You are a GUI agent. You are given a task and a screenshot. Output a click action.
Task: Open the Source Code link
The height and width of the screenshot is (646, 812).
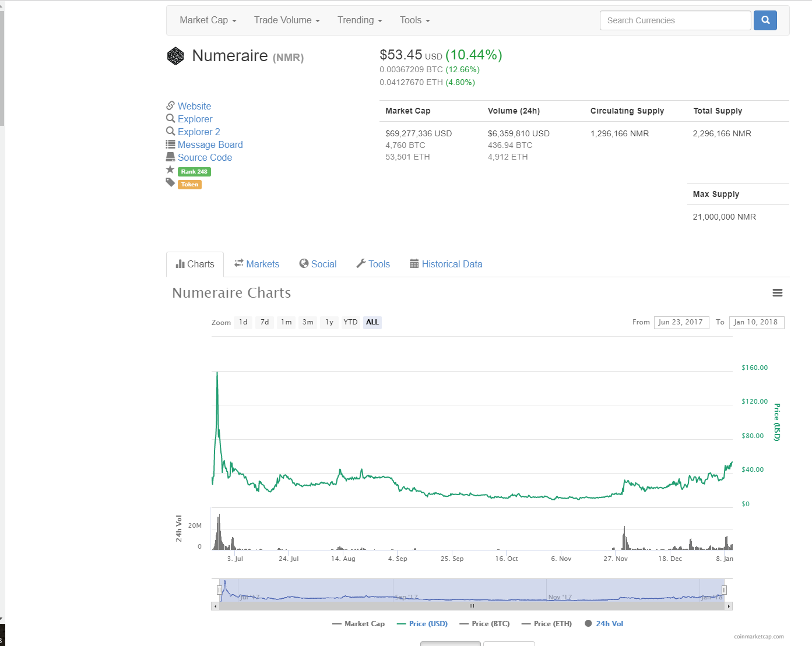[205, 158]
